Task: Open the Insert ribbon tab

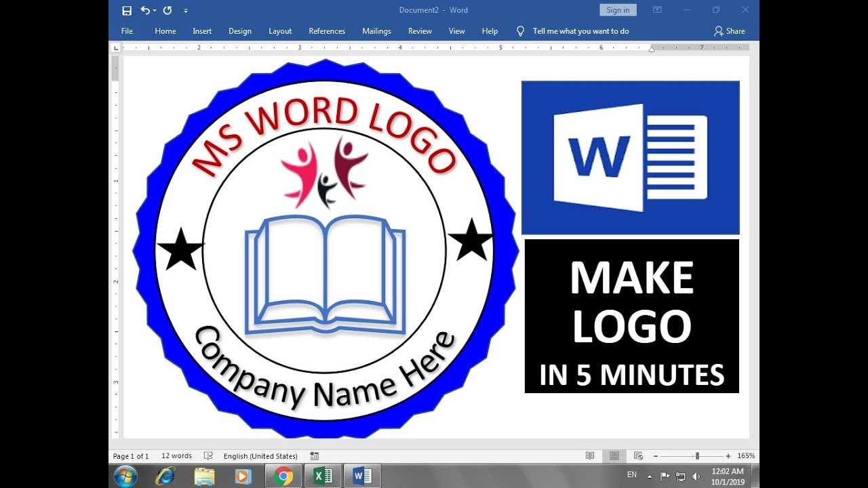Action: point(202,31)
